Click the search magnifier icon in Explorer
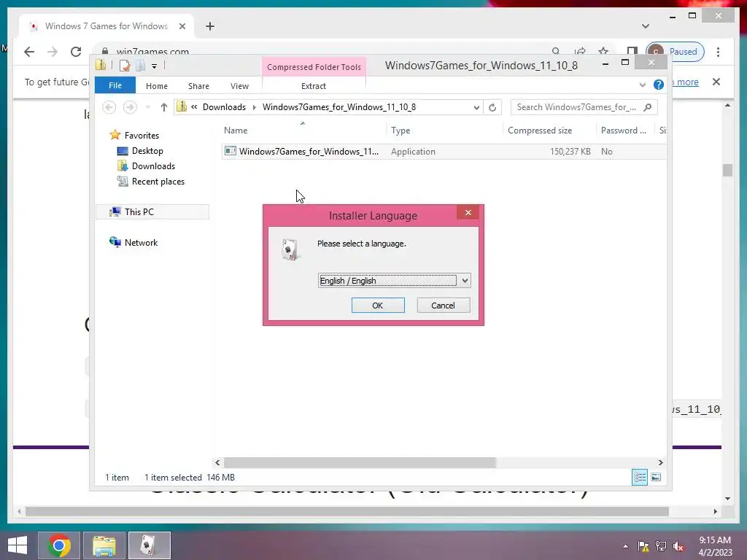 pyautogui.click(x=648, y=107)
